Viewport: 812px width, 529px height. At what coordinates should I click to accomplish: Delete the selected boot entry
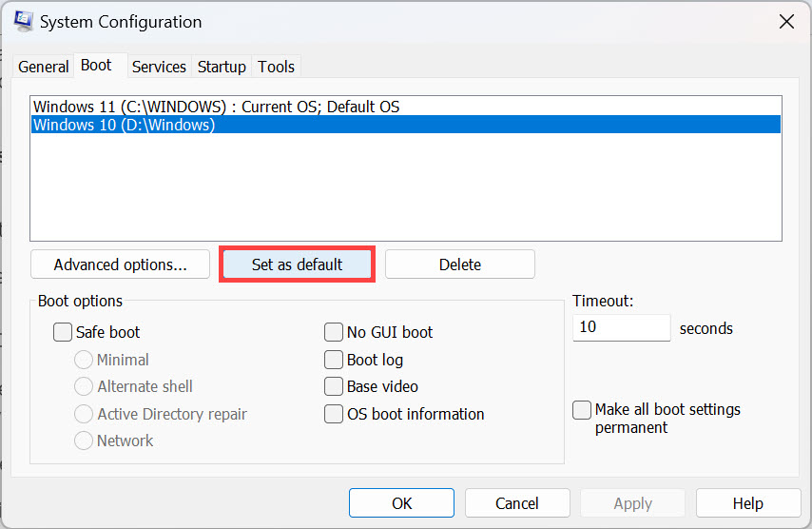pyautogui.click(x=459, y=264)
